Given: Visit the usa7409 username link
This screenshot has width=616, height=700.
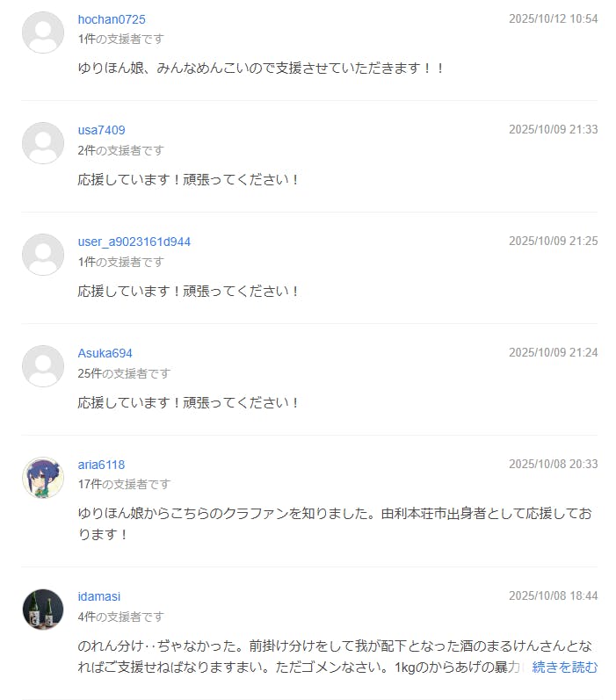Looking at the screenshot, I should point(101,130).
